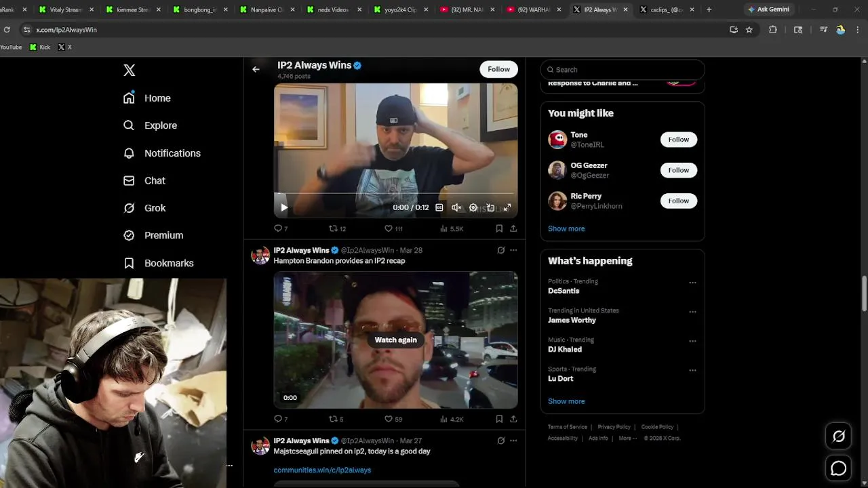Open Grok explain on the Mar 27 post
This screenshot has width=868, height=488.
click(501, 441)
